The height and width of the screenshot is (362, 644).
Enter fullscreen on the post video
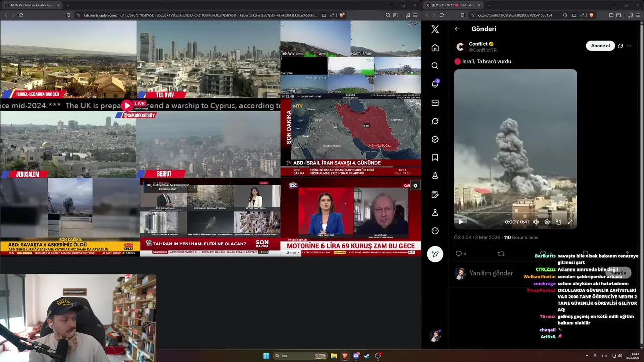point(570,222)
